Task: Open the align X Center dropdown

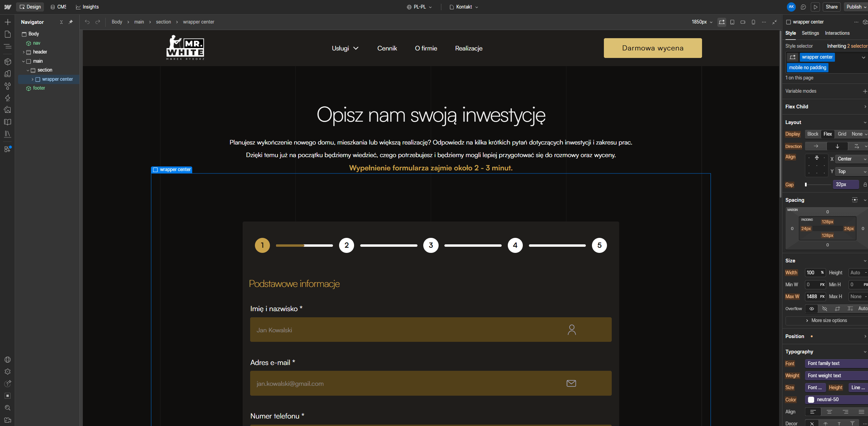Action: (852, 159)
